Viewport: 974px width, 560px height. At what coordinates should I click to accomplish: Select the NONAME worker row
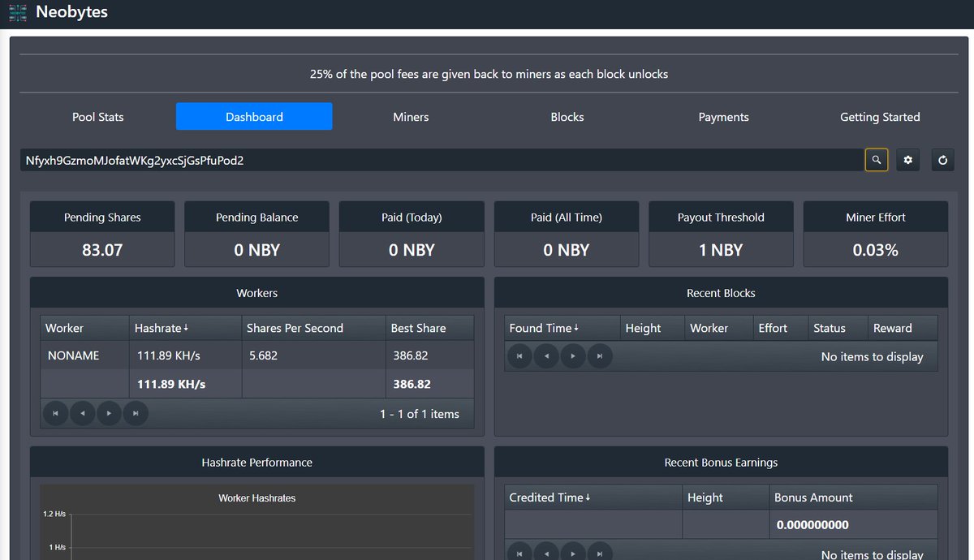click(x=257, y=355)
